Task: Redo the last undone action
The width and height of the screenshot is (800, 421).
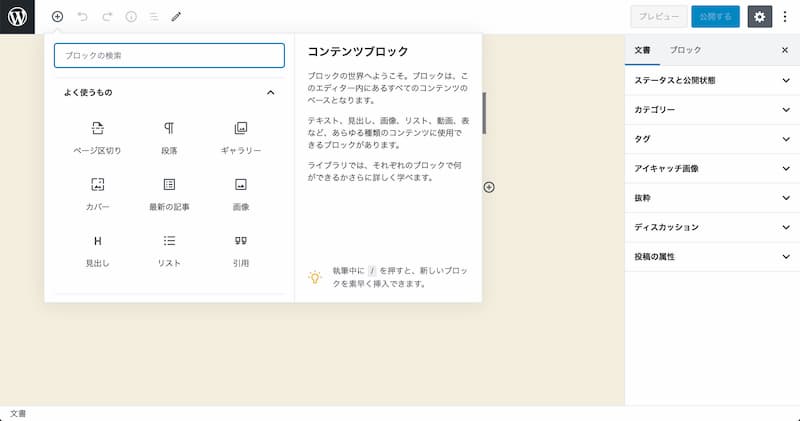Action: click(x=107, y=17)
